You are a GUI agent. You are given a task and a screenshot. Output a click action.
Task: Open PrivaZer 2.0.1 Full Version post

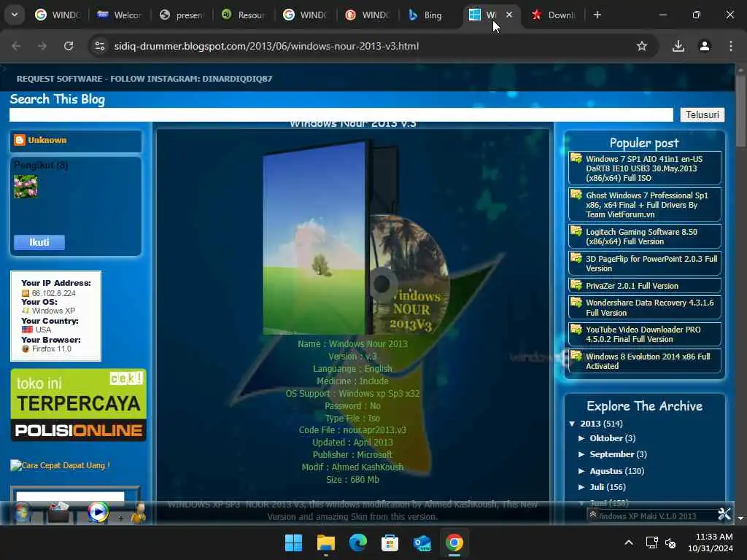tap(632, 286)
